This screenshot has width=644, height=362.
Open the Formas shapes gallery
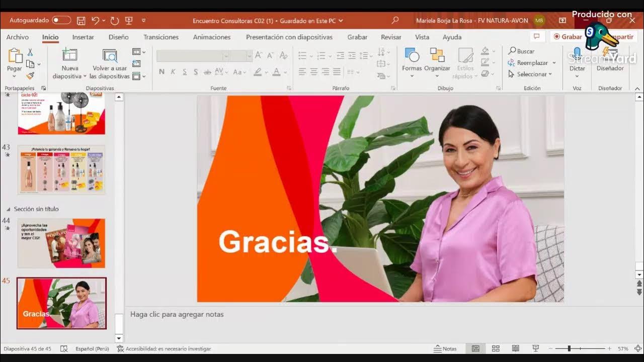[x=412, y=63]
